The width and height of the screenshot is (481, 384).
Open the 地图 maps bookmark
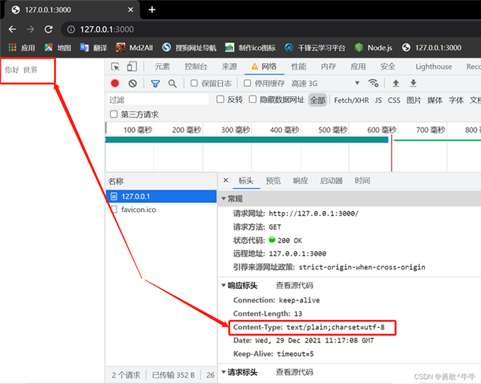(x=58, y=48)
